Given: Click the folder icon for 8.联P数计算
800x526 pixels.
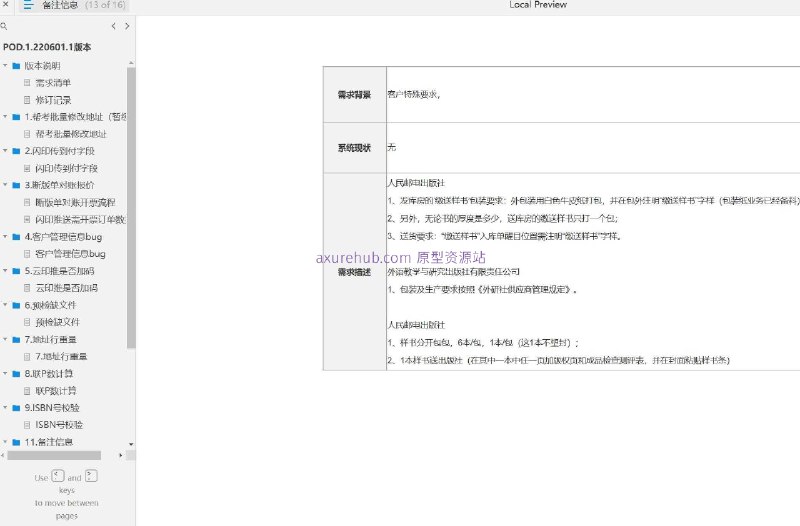Looking at the screenshot, I should tap(16, 373).
